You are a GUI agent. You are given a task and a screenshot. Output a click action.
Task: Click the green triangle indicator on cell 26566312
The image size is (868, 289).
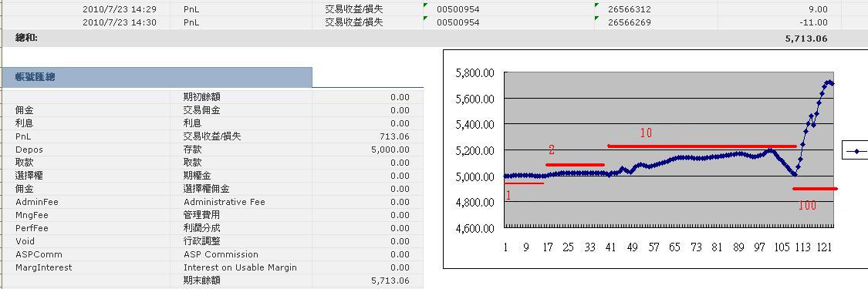tap(596, 5)
